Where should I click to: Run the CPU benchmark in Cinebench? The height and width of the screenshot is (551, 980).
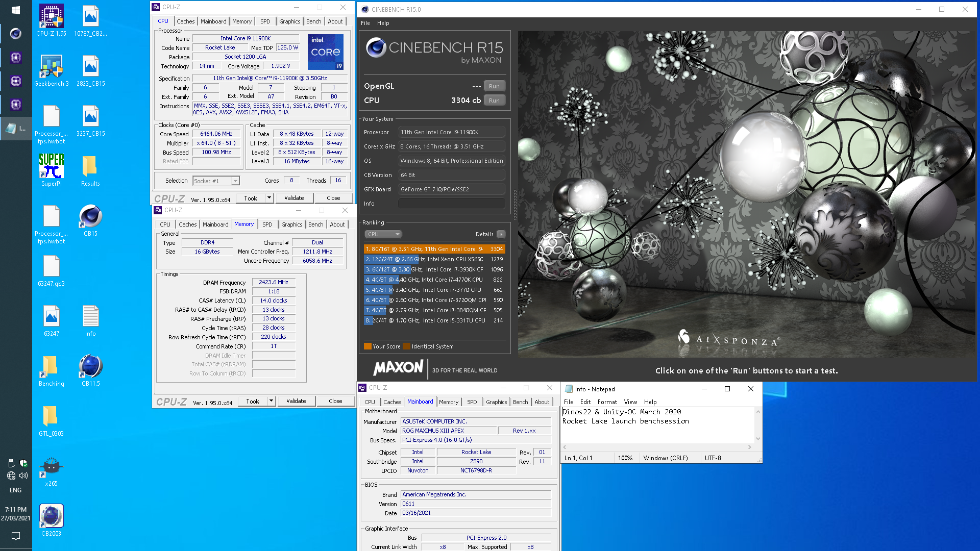494,101
